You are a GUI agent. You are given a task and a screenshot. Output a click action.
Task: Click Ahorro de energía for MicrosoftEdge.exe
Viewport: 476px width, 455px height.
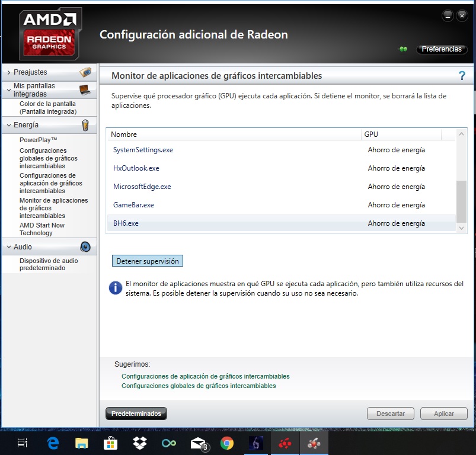pos(396,187)
